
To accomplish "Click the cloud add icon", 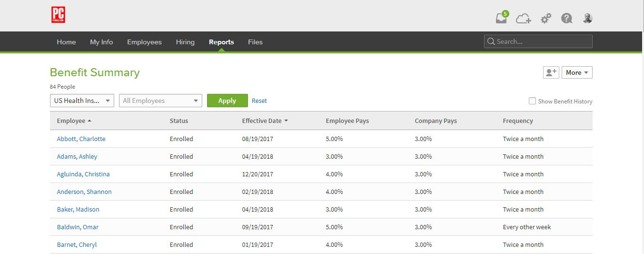I will point(523,19).
